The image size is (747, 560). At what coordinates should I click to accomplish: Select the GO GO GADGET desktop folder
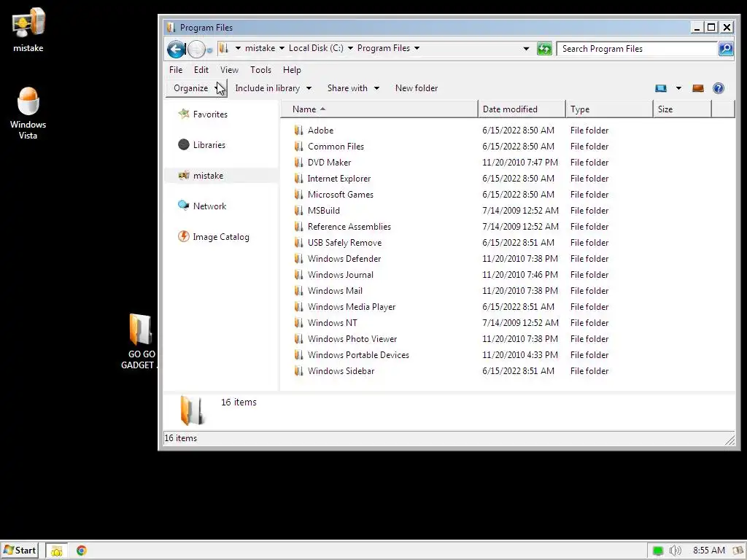click(x=139, y=341)
